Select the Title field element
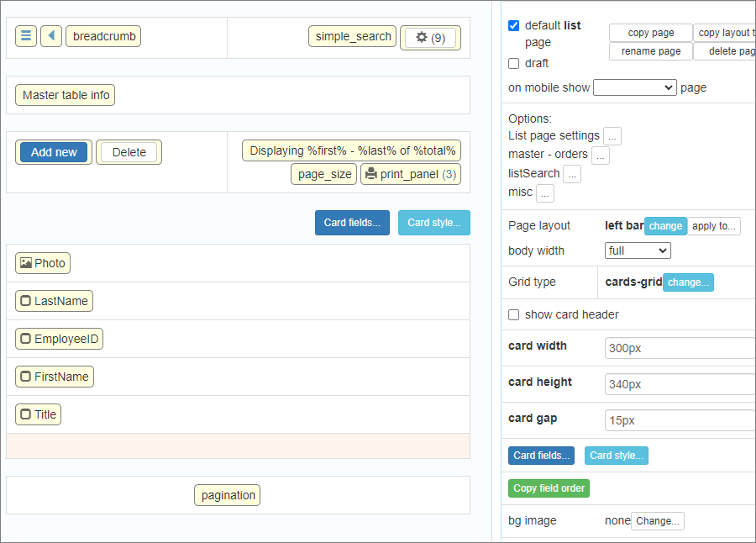The width and height of the screenshot is (756, 543). (38, 414)
